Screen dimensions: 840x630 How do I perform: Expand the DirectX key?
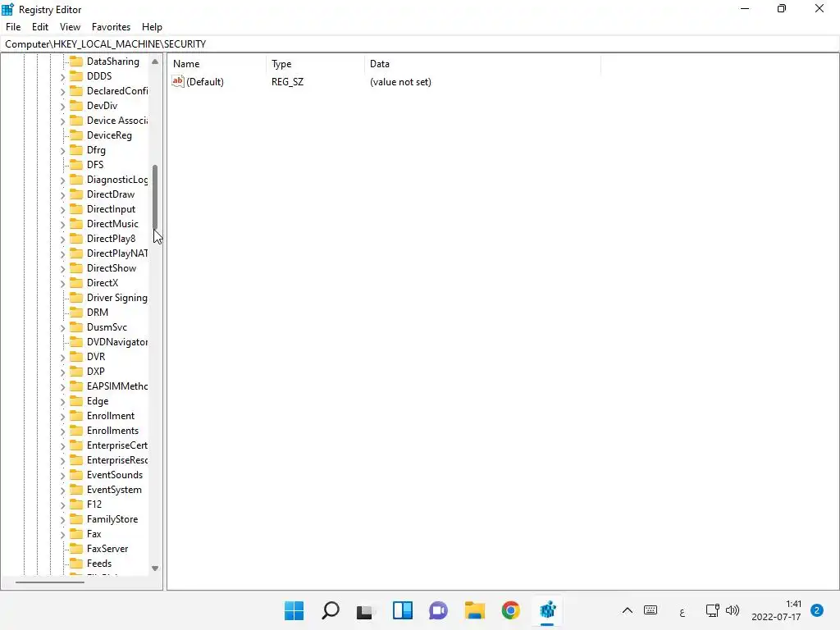62,283
